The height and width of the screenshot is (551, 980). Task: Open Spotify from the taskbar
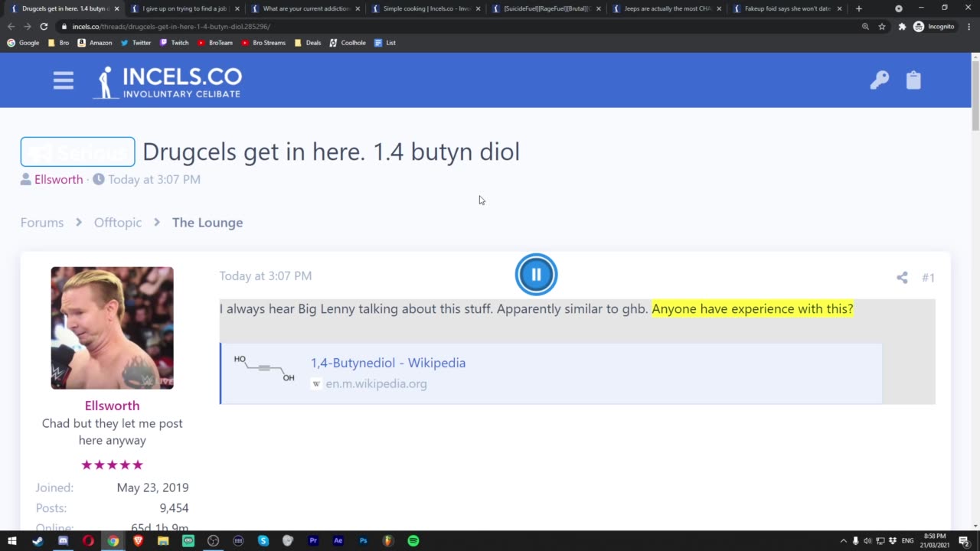pos(413,540)
